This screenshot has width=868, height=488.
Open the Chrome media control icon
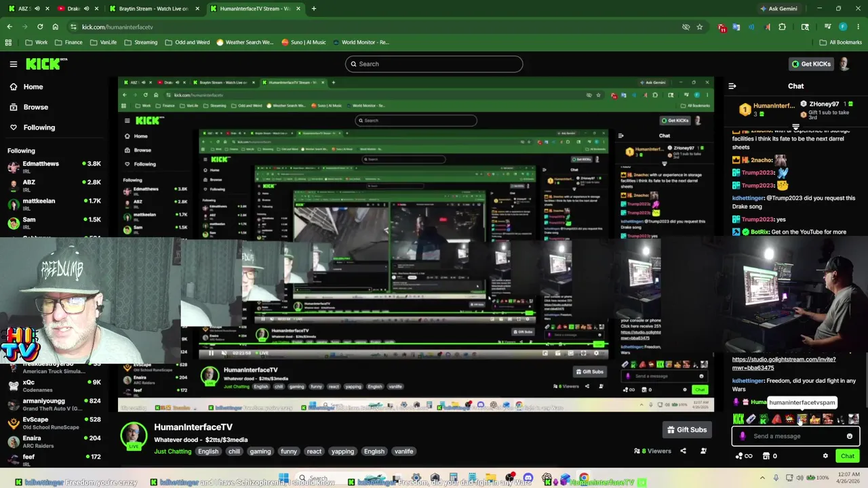point(828,27)
